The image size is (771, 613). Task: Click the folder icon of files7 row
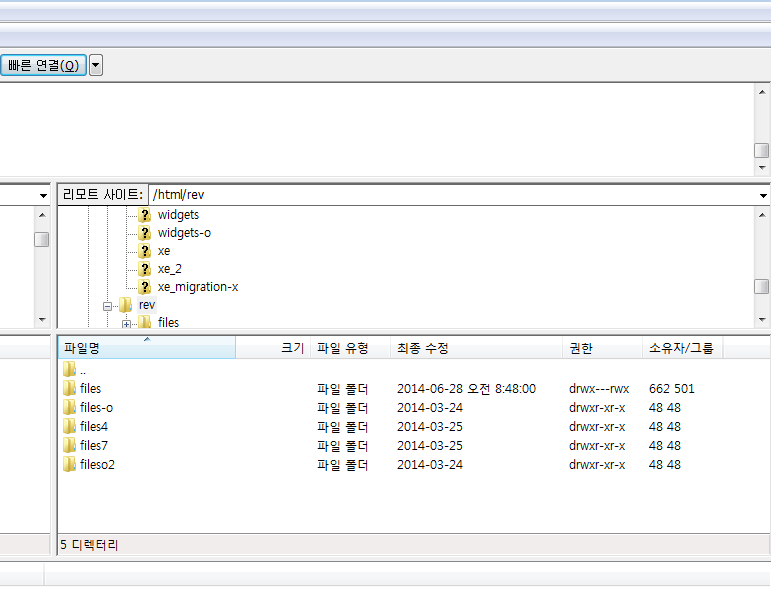click(69, 445)
